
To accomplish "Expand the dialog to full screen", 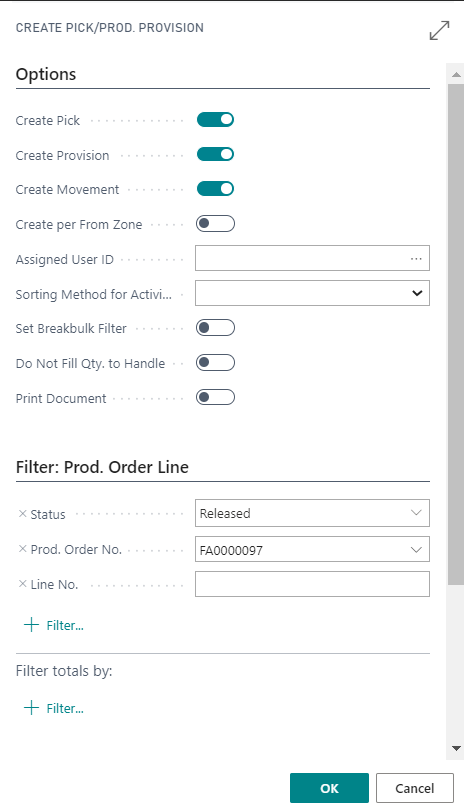I will [439, 30].
